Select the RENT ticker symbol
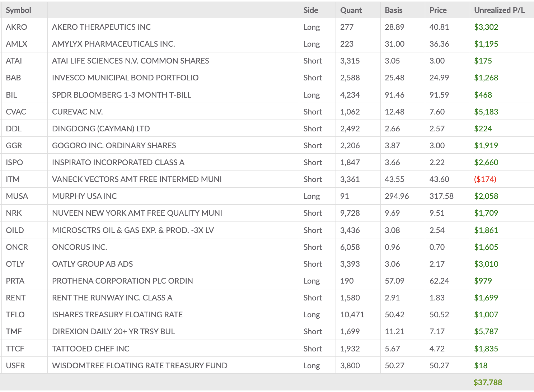Viewport: 534px width, 392px height. click(16, 298)
